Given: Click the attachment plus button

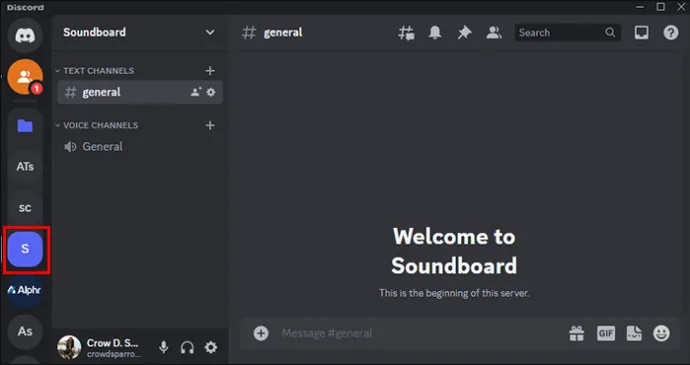Looking at the screenshot, I should click(x=261, y=333).
